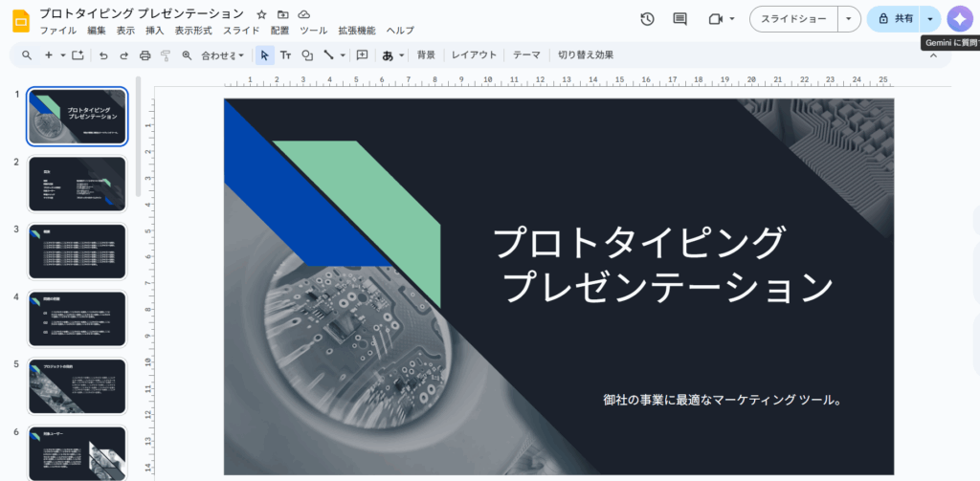
Task: Open the 挿入 menu
Action: pyautogui.click(x=154, y=31)
